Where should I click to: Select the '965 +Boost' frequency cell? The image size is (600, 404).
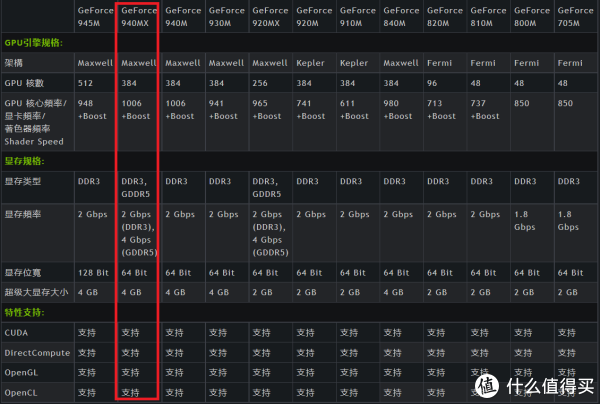pyautogui.click(x=267, y=109)
